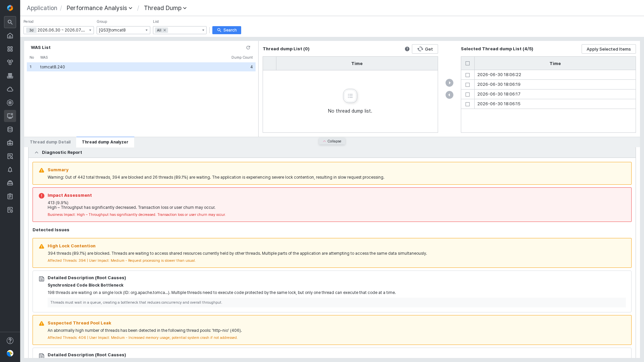The width and height of the screenshot is (644, 362).
Task: Open the alert bell icon in the sidebar
Action: [10, 170]
